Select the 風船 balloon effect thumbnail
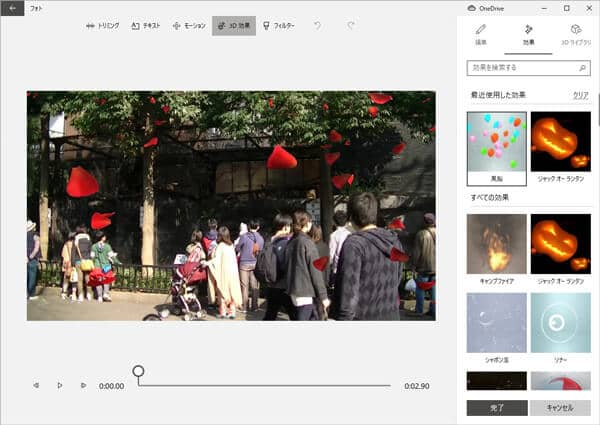The width and height of the screenshot is (600, 425). tap(496, 148)
